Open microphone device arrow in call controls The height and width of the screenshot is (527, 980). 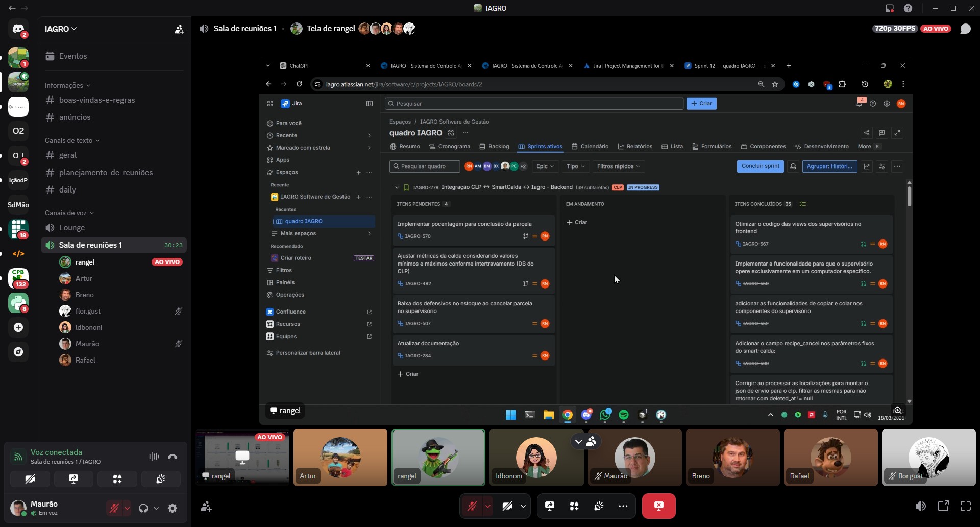click(x=488, y=506)
